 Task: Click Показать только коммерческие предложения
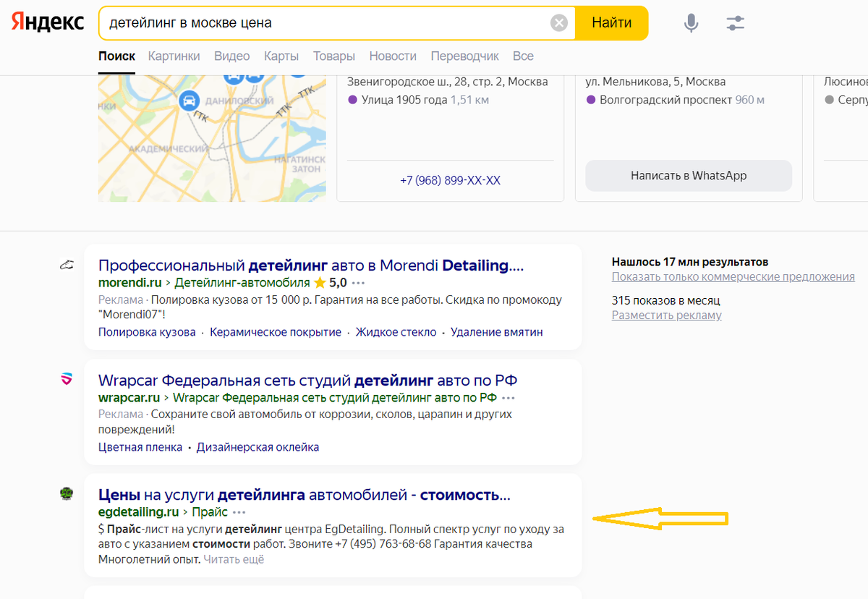click(x=733, y=277)
